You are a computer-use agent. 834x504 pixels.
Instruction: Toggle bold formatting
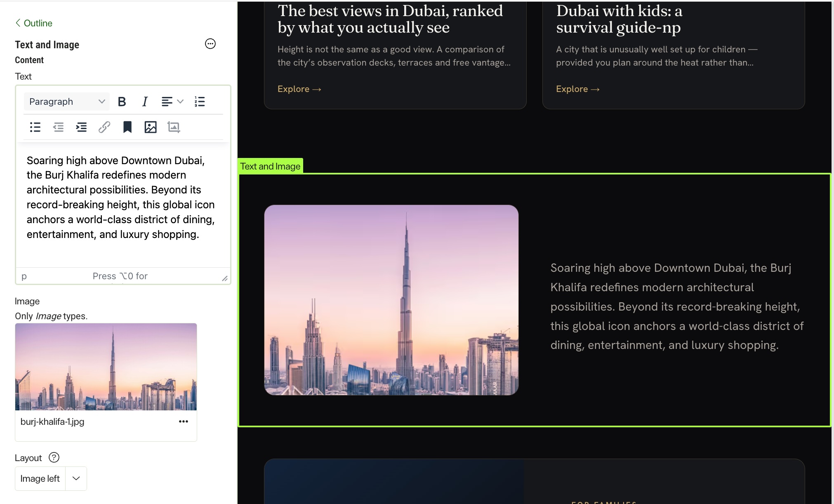(122, 101)
